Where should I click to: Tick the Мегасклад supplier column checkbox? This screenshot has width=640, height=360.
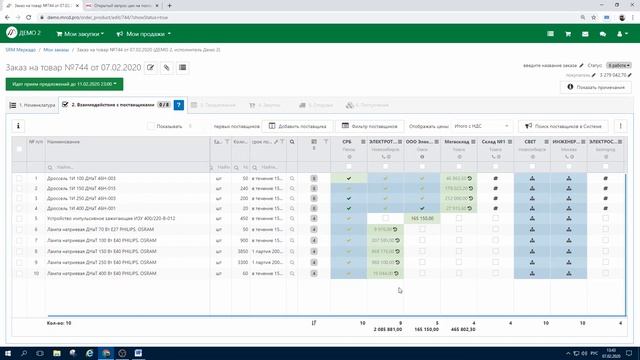[x=459, y=167]
